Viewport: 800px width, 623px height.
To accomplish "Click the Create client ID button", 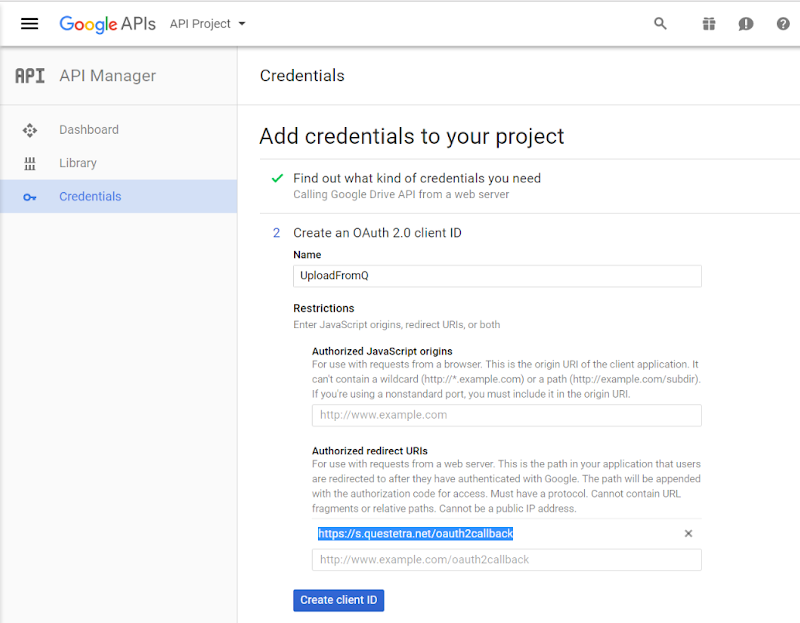I will (338, 600).
